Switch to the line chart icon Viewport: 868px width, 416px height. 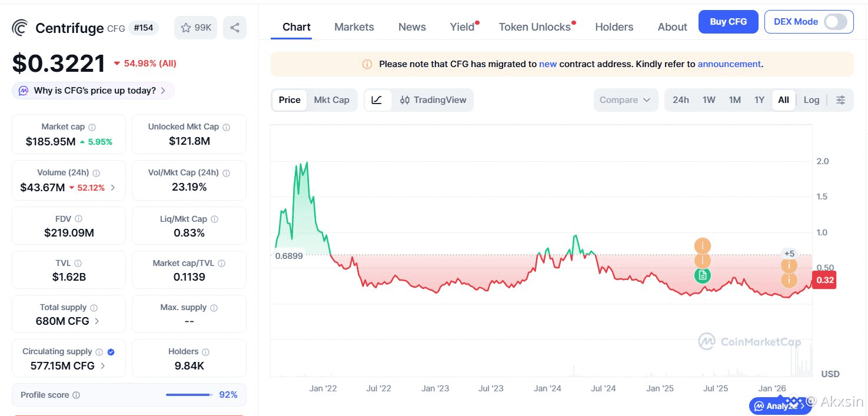point(377,100)
